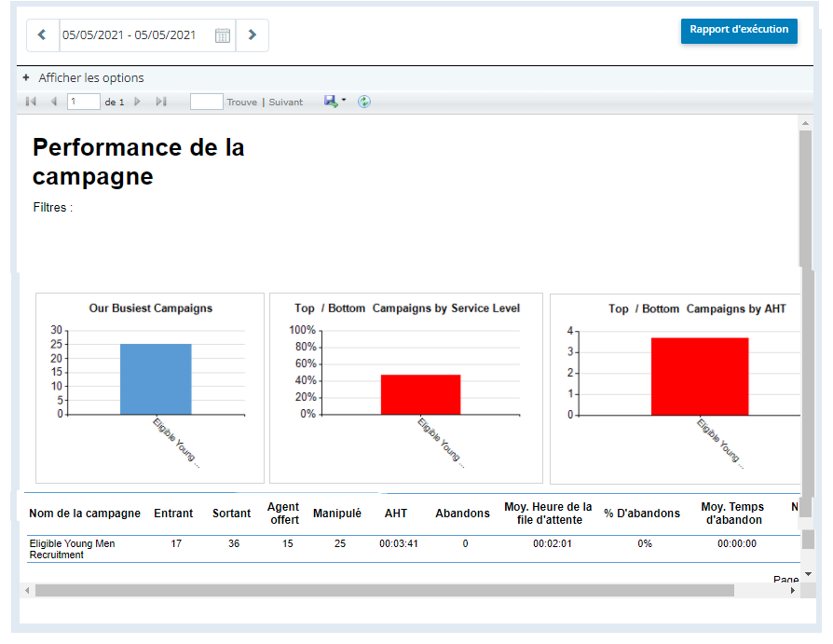Click the red bar in AHT chart

pyautogui.click(x=700, y=377)
